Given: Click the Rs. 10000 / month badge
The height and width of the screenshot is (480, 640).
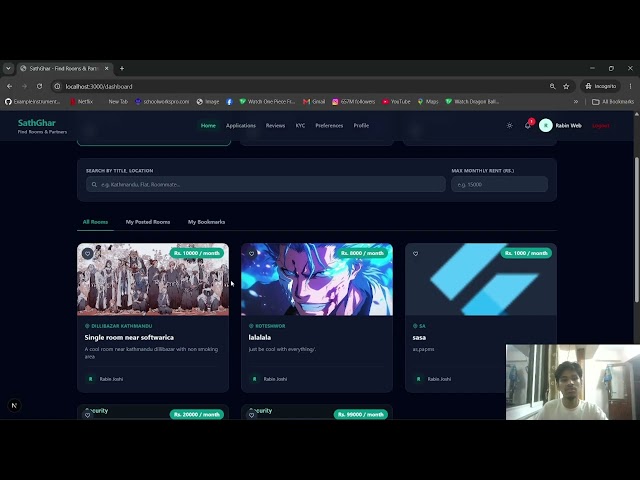Looking at the screenshot, I should (x=197, y=253).
